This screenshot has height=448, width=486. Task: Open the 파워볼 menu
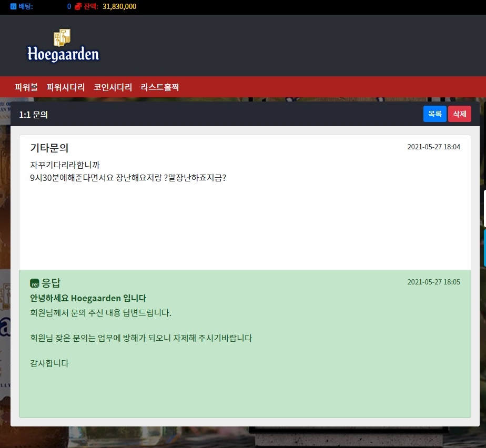[26, 87]
